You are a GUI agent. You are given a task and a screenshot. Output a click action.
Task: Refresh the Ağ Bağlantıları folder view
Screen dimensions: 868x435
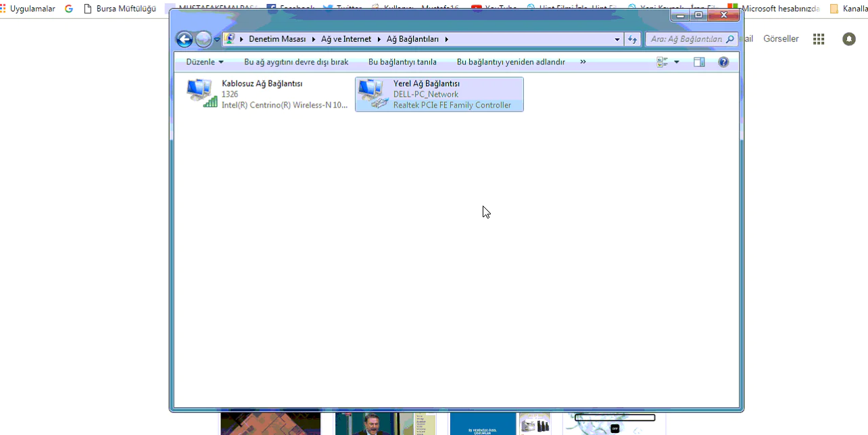pos(632,39)
